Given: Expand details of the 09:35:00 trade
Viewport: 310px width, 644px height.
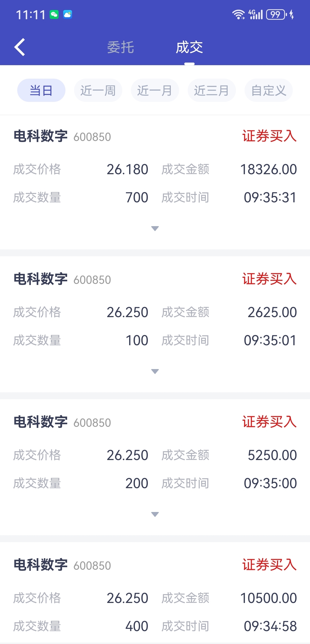Looking at the screenshot, I should (155, 514).
